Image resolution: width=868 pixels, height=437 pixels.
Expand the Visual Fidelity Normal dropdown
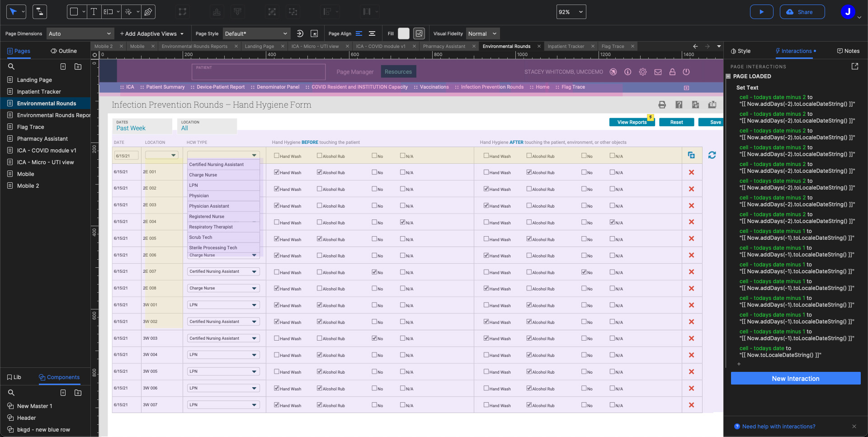pos(483,33)
